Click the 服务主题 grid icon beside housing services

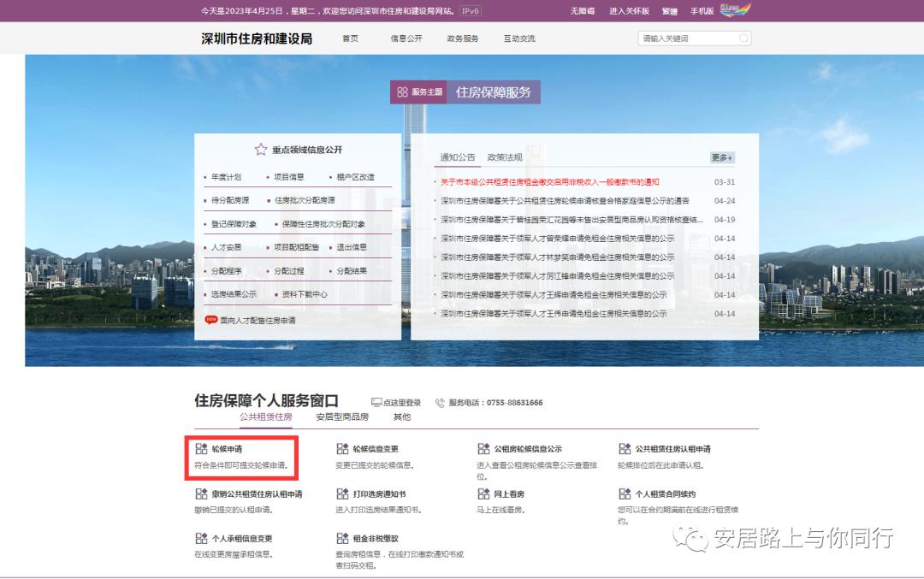coord(400,90)
